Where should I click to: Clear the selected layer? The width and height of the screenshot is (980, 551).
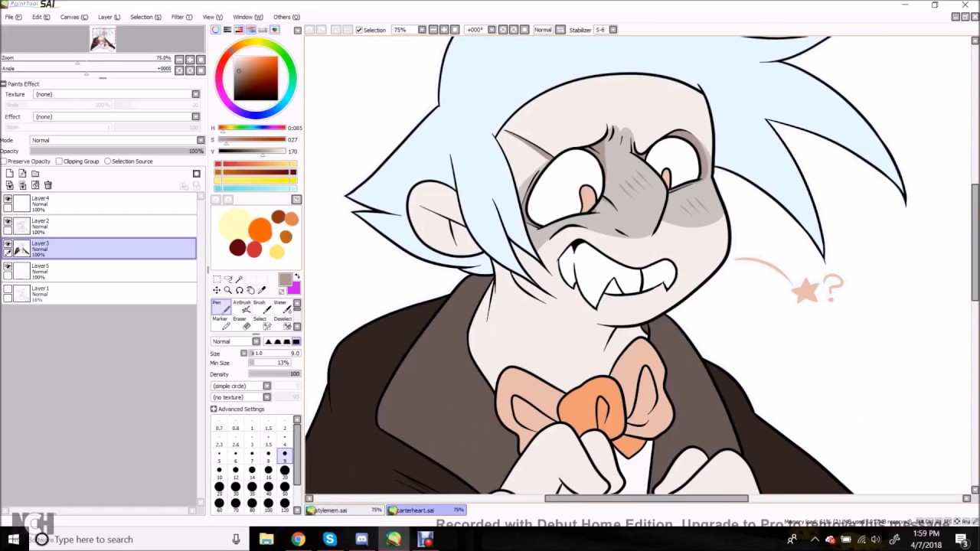(35, 185)
